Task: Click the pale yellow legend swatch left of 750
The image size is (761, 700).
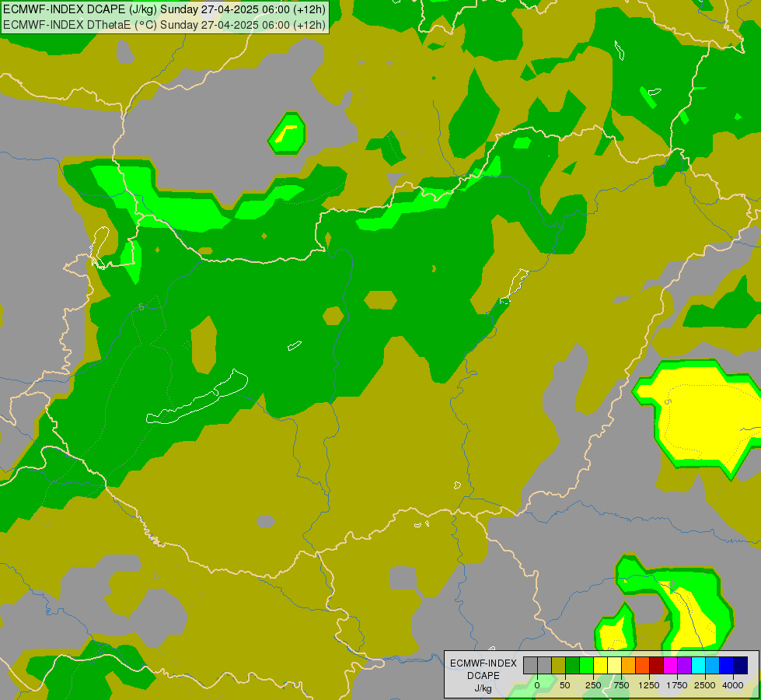Action: pos(614,665)
